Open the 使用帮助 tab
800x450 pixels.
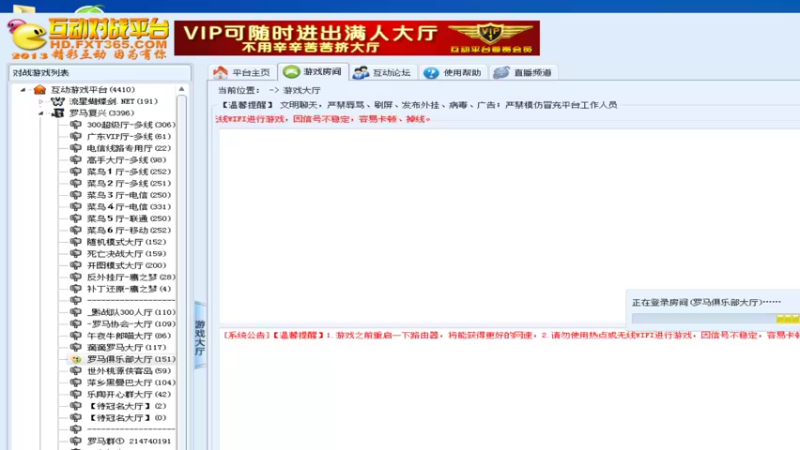(453, 72)
